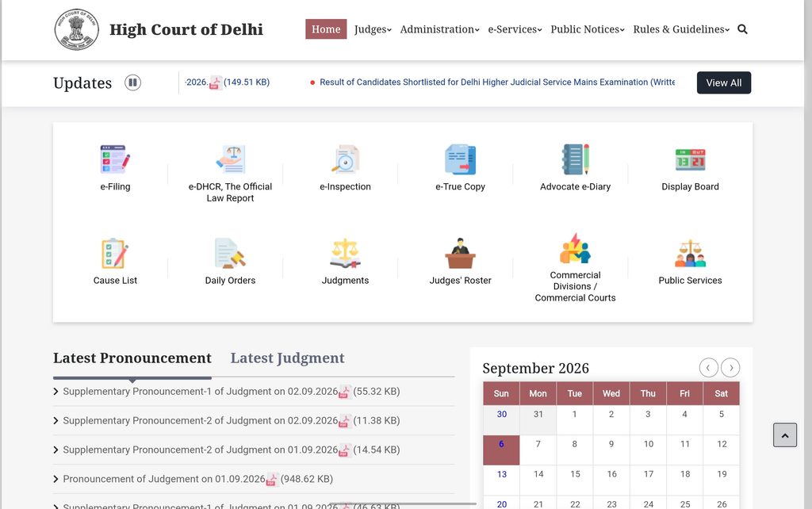Image resolution: width=812 pixels, height=509 pixels.
Task: Open the Advocate e-Diary icon
Action: coord(576,159)
